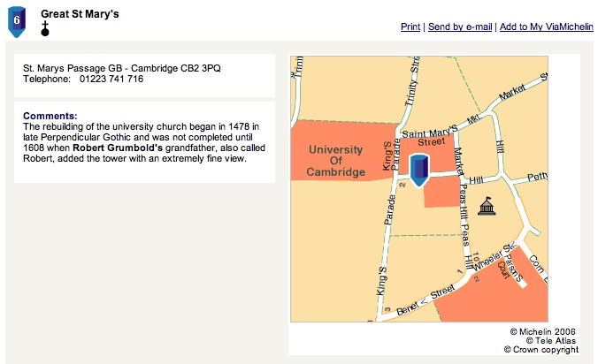Viewport: 598px width, 364px height.
Task: Click the St. Marys Passage address line
Action: (122, 68)
